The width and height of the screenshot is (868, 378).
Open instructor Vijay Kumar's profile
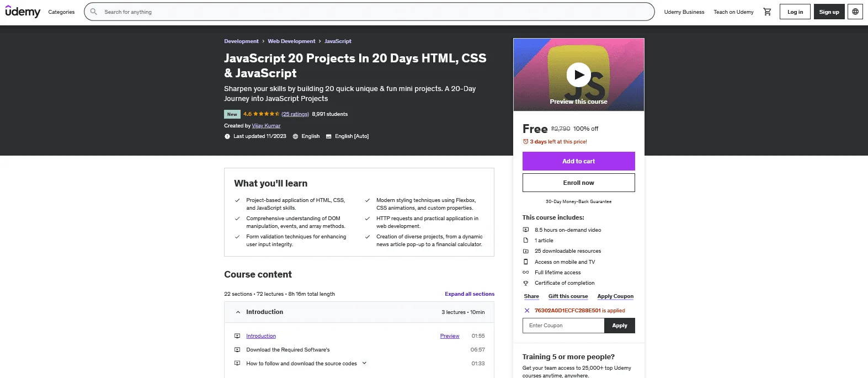(x=267, y=126)
